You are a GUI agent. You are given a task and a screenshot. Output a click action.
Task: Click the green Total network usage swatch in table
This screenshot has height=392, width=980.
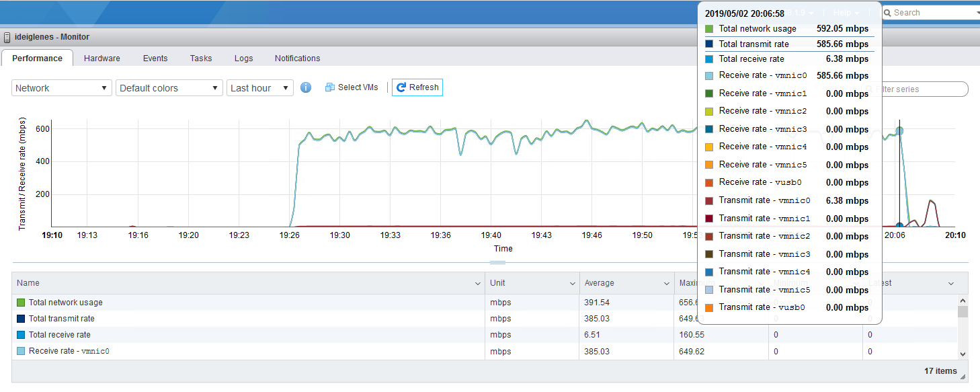21,303
